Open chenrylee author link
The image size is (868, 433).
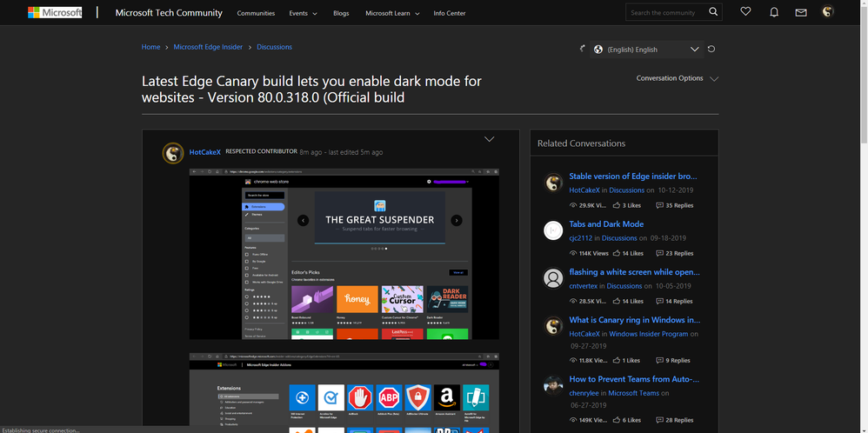[584, 393]
